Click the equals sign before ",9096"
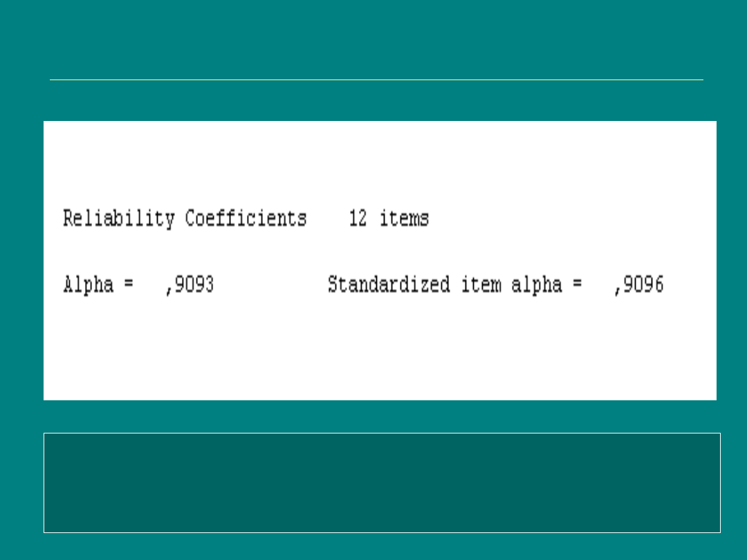 pos(577,286)
